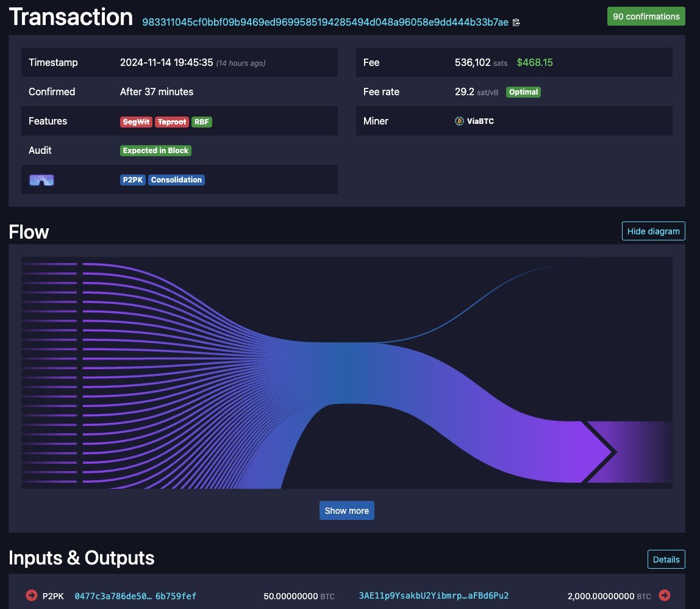Click the Optimal fee rate badge
This screenshot has height=609, width=700.
pyautogui.click(x=523, y=92)
